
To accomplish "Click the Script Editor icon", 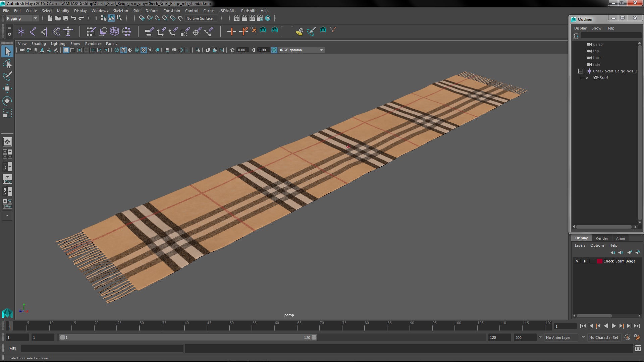I will [638, 349].
